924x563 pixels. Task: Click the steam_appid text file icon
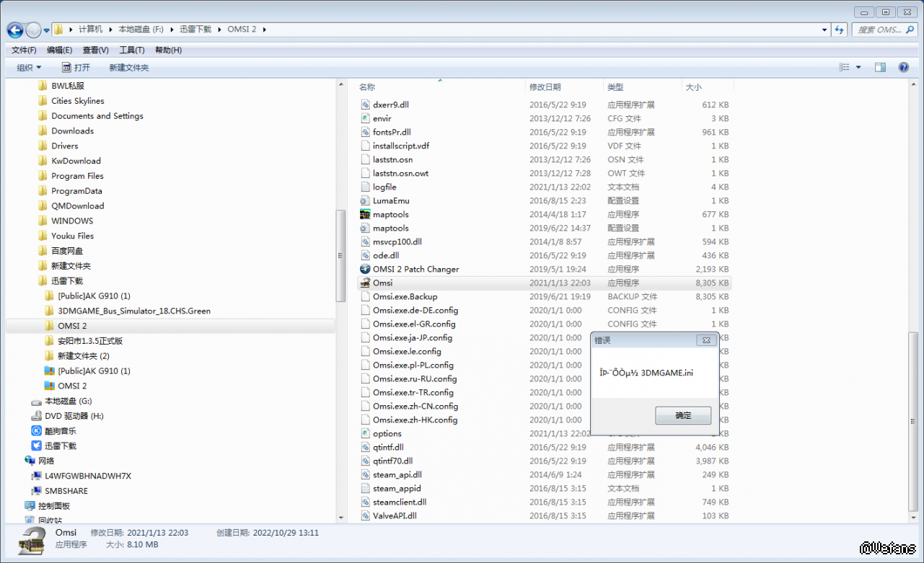coord(365,488)
